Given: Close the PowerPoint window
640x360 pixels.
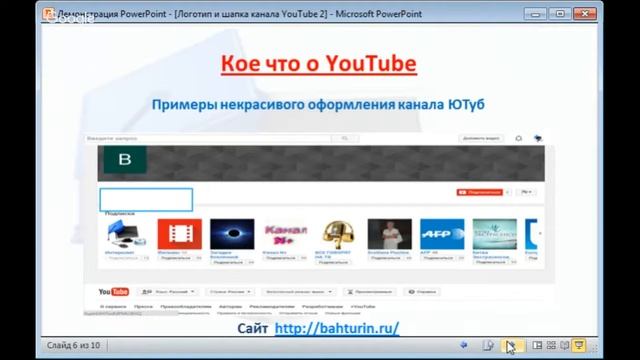Looking at the screenshot, I should 585,14.
